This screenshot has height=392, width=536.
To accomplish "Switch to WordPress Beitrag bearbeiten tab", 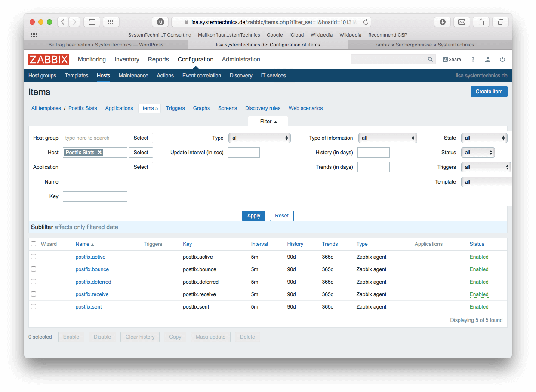I will pos(106,45).
